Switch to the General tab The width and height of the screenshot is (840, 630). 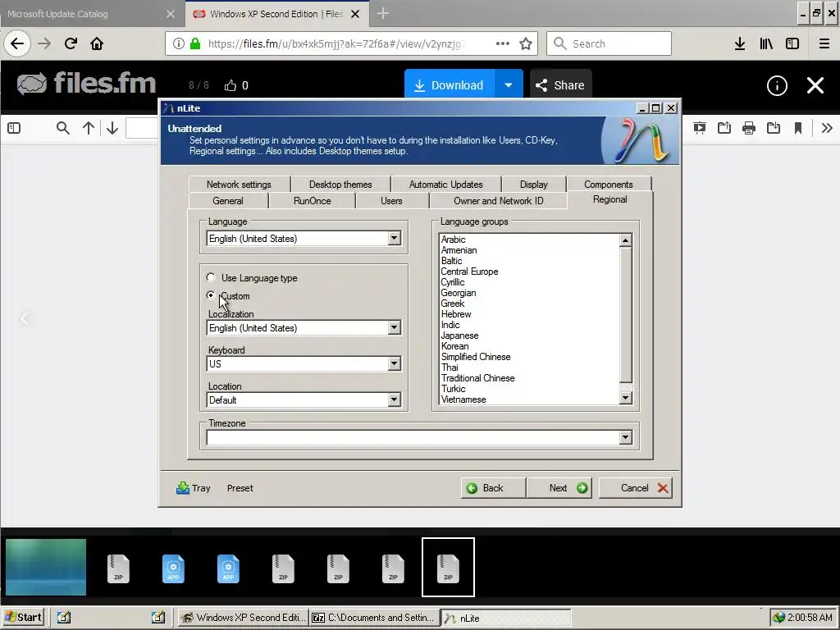click(228, 201)
